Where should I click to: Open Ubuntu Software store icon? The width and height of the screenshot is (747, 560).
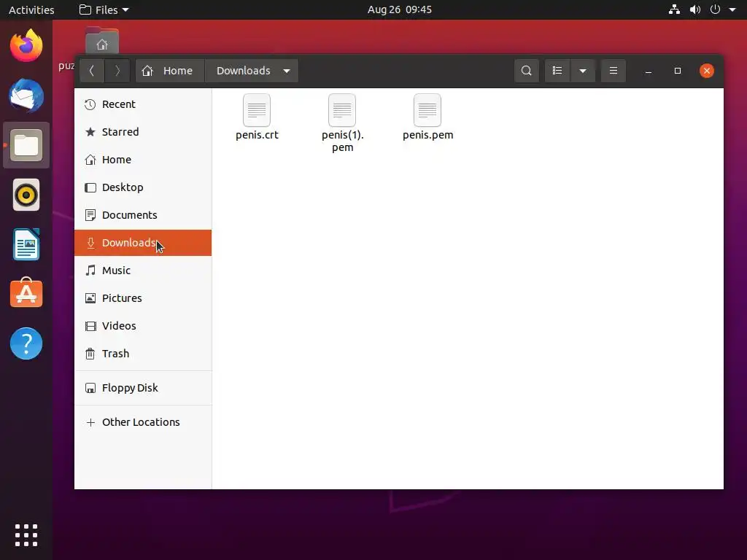click(26, 293)
